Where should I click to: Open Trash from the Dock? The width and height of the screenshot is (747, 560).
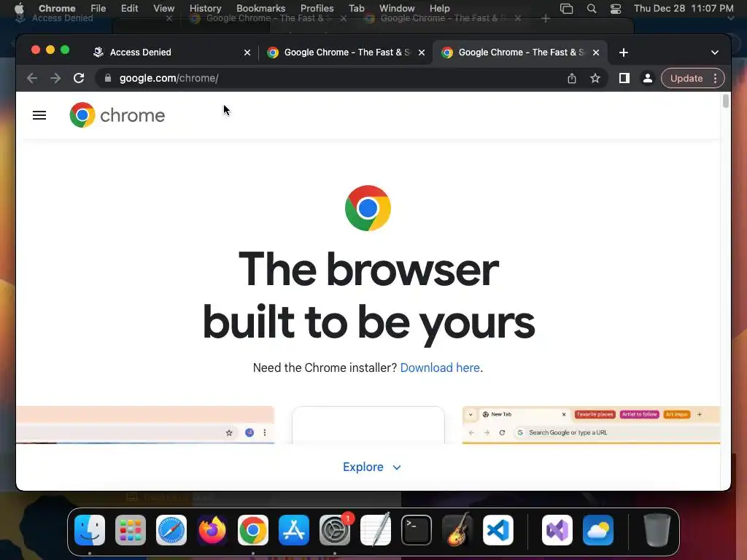(x=657, y=530)
